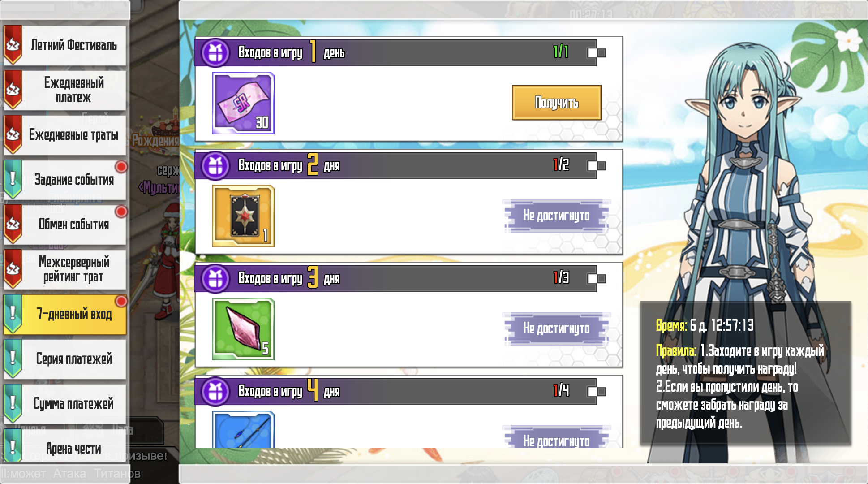Click the pink crystal reward icon
The image size is (868, 484).
pos(243,329)
